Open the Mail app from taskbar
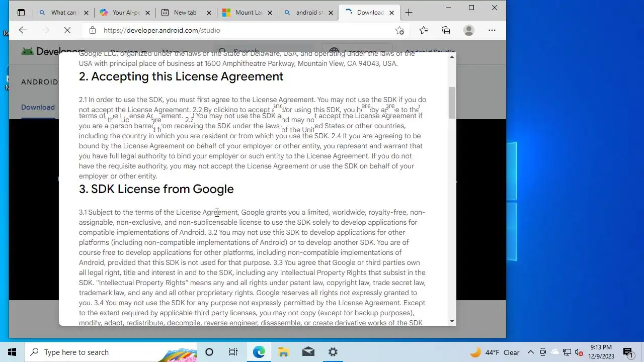The height and width of the screenshot is (362, 644). 308,352
